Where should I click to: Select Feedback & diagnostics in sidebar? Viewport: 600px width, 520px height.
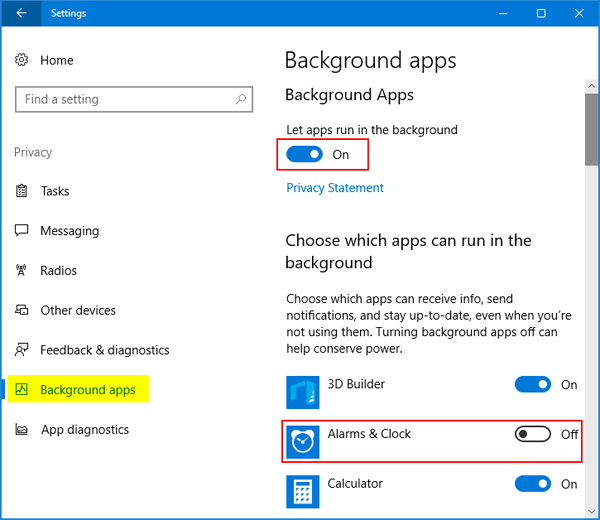(x=104, y=350)
